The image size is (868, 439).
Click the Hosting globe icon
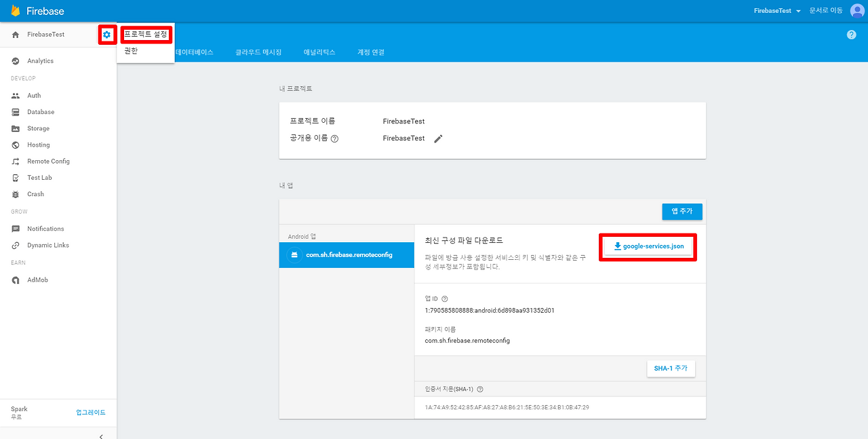tap(16, 145)
